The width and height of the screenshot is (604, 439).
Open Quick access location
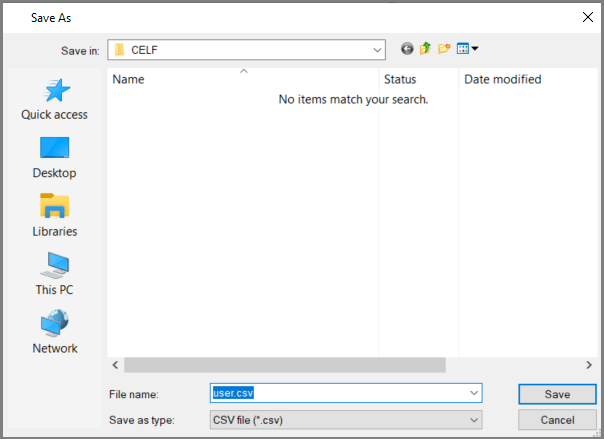55,100
